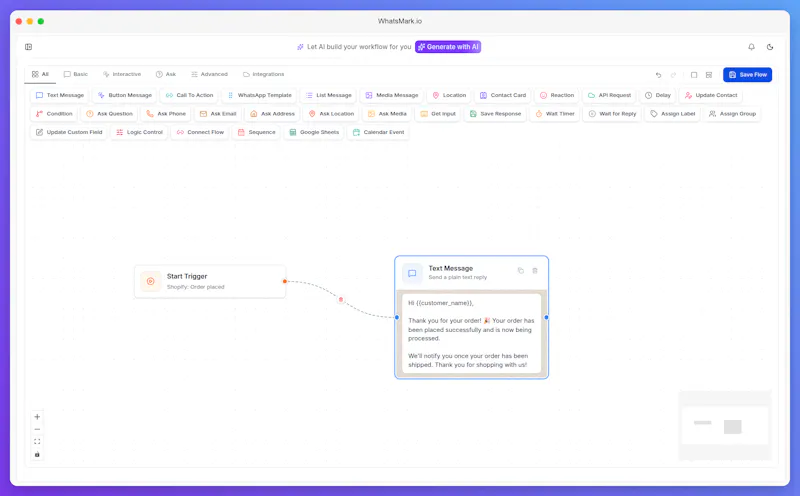Add an Ask Phone node
Viewport: 800px width, 496px height.
coord(166,114)
